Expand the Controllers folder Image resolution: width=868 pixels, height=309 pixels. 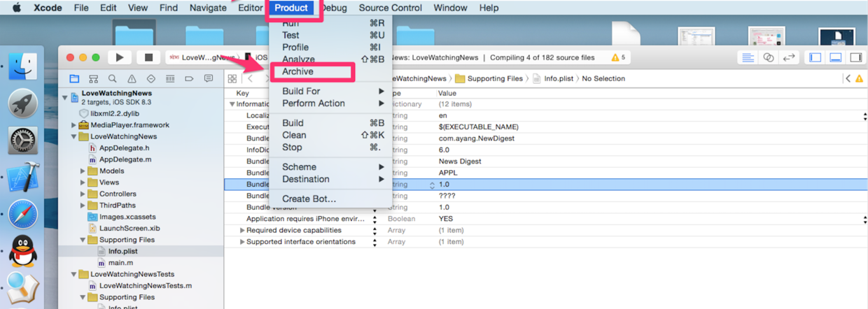pyautogui.click(x=83, y=194)
